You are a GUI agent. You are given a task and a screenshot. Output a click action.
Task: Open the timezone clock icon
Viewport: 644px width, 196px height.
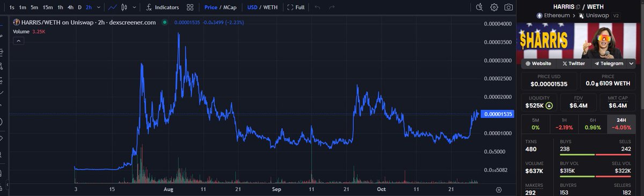(x=480, y=7)
